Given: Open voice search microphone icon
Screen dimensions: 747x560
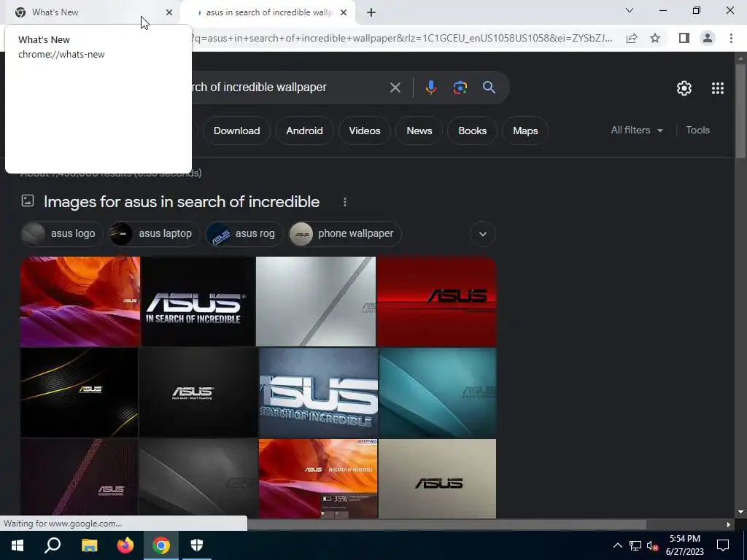Looking at the screenshot, I should (430, 87).
